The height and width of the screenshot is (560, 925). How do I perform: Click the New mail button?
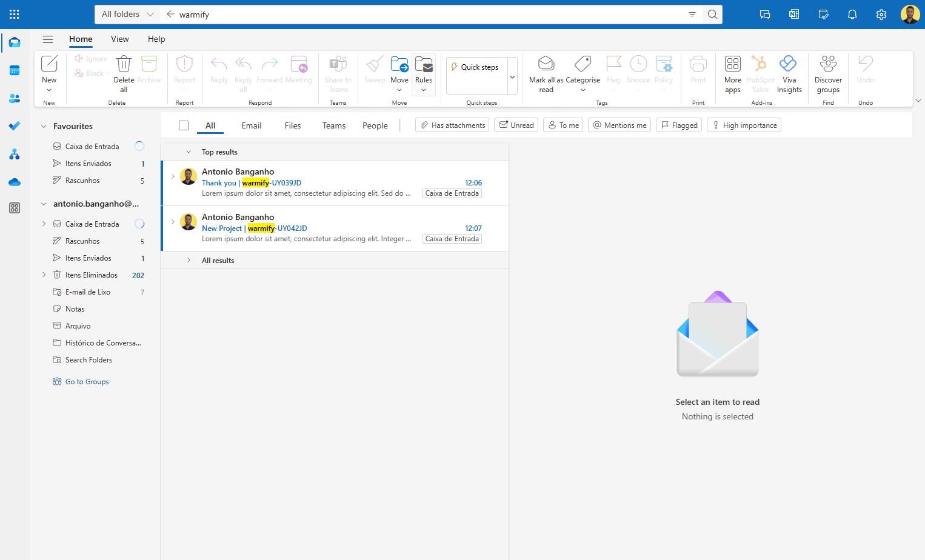pyautogui.click(x=49, y=74)
